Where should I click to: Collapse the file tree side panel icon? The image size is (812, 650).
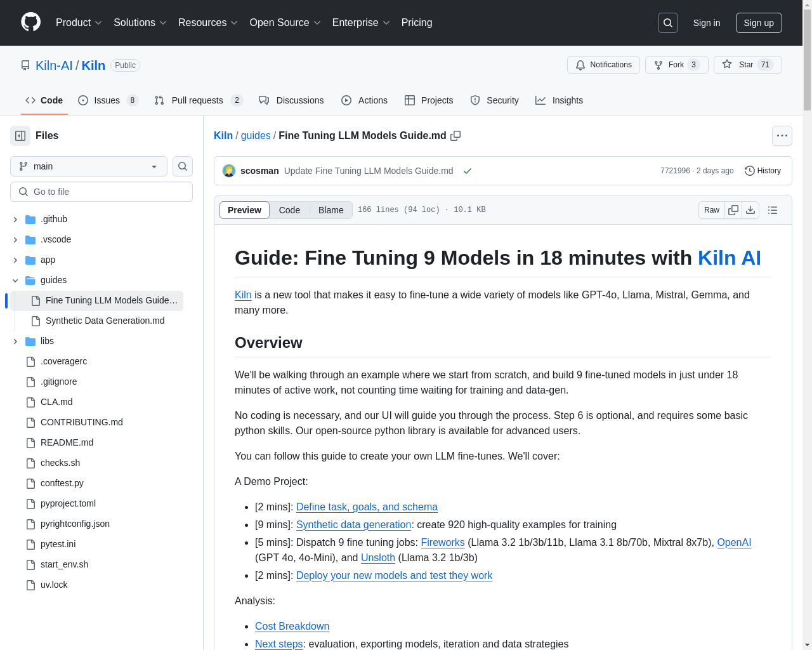[20, 136]
